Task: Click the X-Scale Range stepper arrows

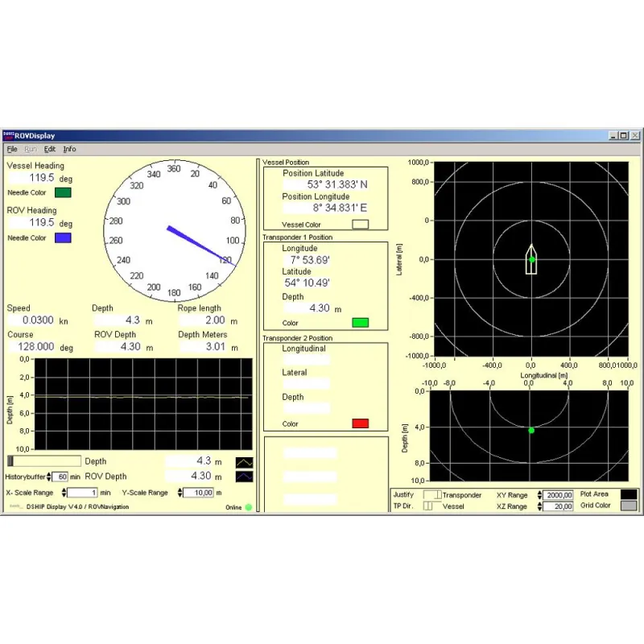Action: tap(64, 493)
